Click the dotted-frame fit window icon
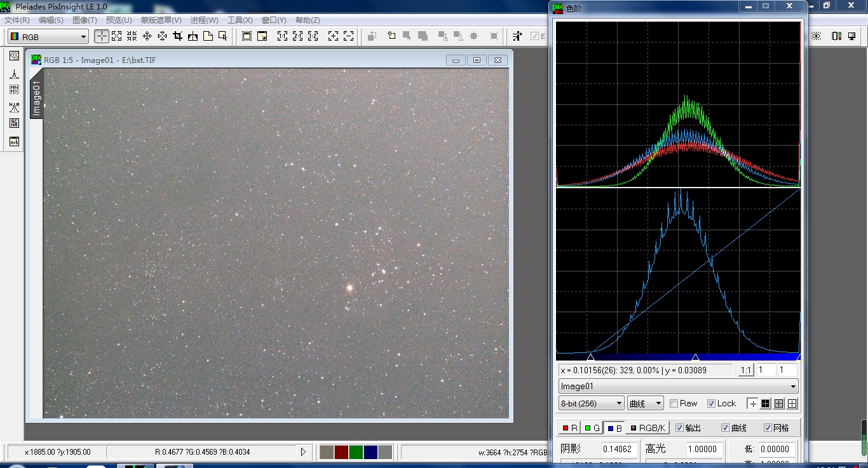Image resolution: width=868 pixels, height=468 pixels. click(247, 36)
